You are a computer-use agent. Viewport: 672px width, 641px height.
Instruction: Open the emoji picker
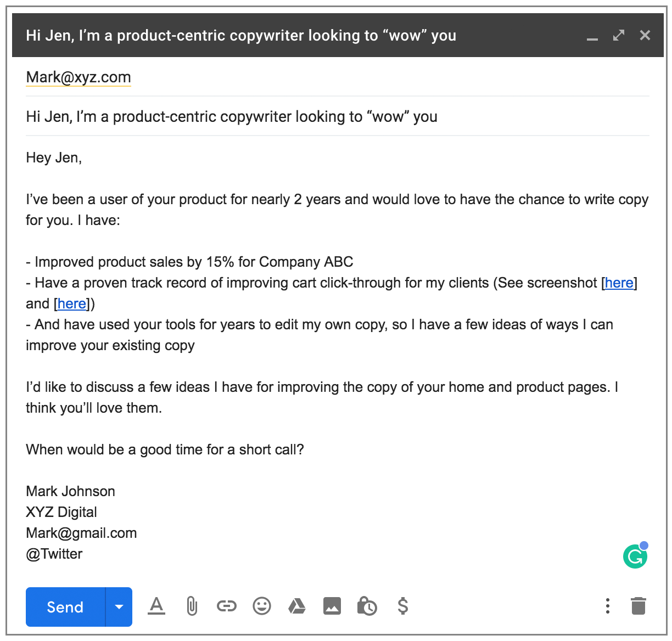[262, 606]
